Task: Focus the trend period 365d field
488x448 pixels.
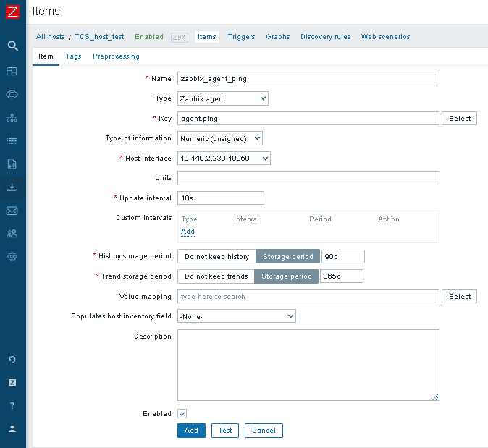Action: click(342, 276)
